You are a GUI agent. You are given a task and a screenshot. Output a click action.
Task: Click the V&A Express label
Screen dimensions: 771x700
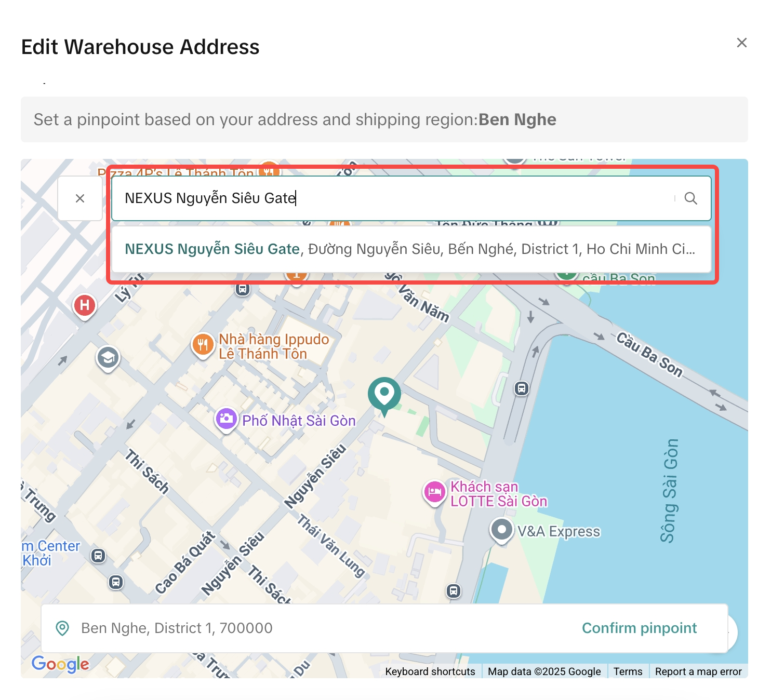click(x=559, y=532)
